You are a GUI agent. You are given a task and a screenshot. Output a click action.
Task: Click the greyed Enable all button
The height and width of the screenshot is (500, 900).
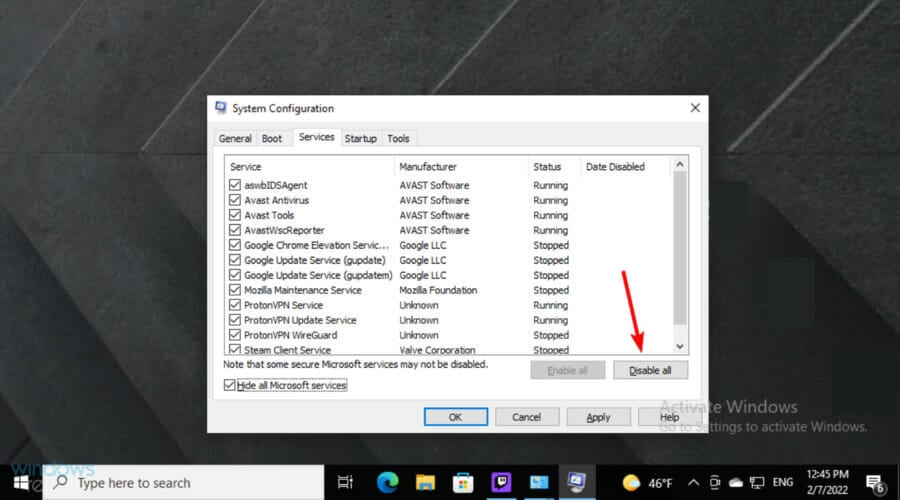pyautogui.click(x=567, y=370)
